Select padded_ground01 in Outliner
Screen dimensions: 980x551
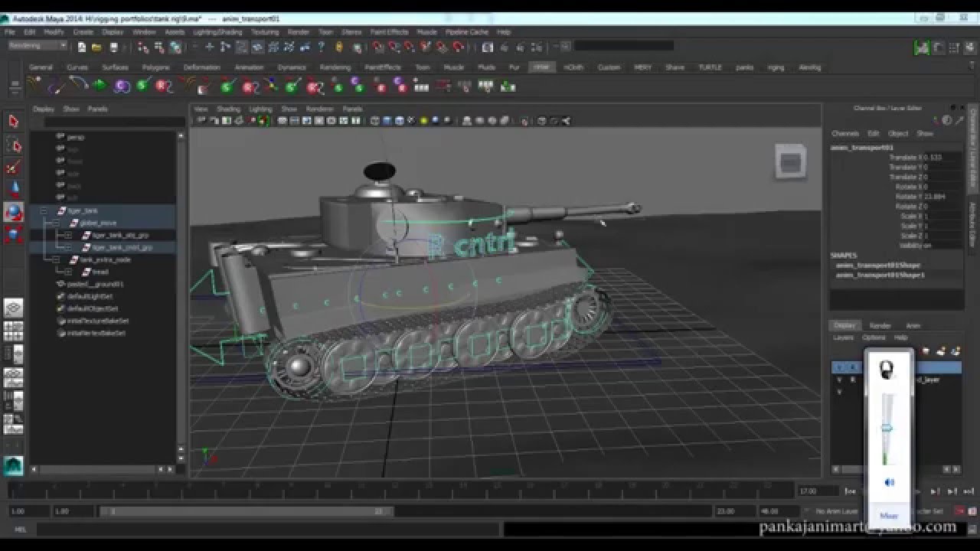96,284
